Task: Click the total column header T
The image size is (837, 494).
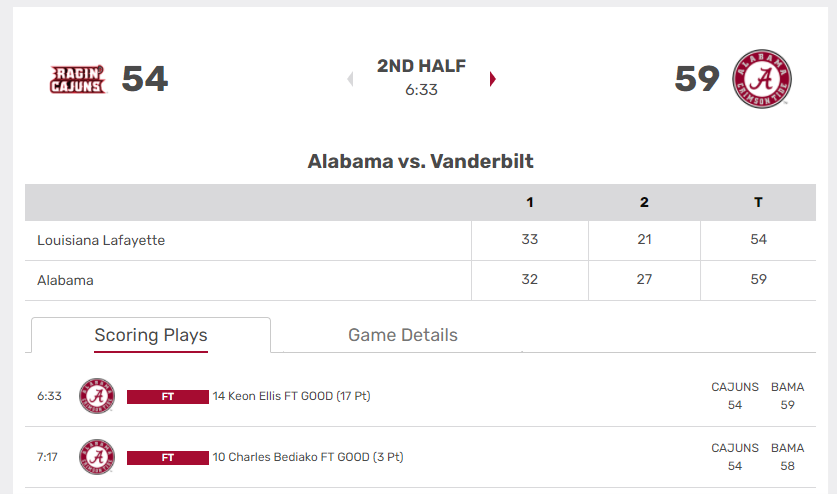Action: coord(758,202)
